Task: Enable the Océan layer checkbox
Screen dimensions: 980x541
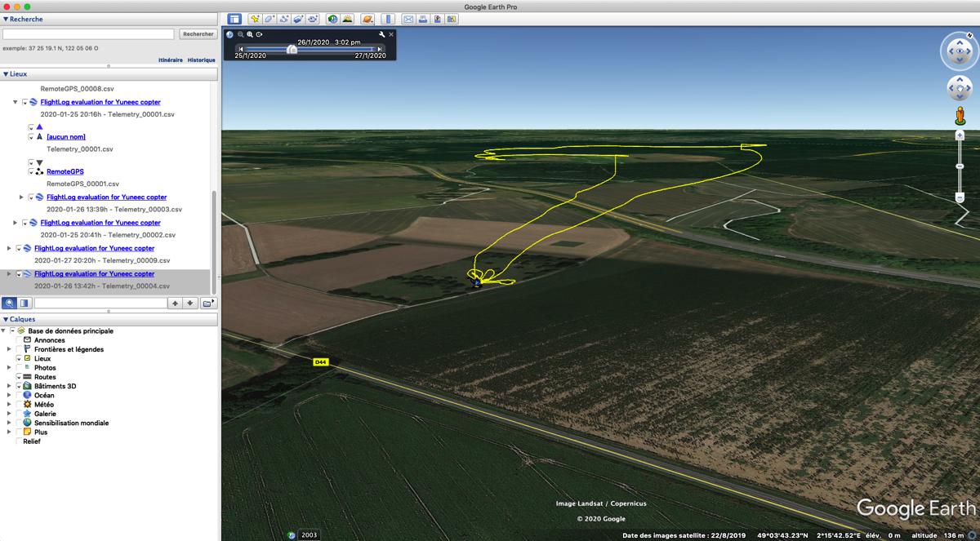Action: [x=19, y=396]
